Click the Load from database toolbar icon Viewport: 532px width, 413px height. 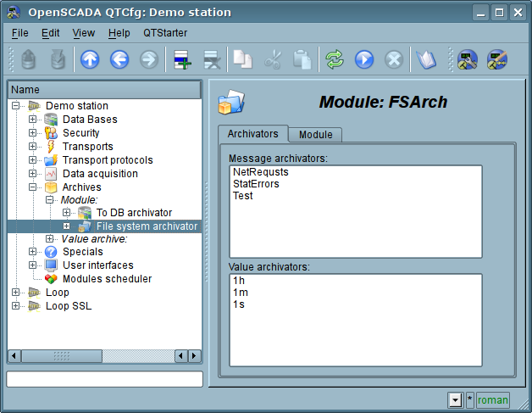coord(29,59)
